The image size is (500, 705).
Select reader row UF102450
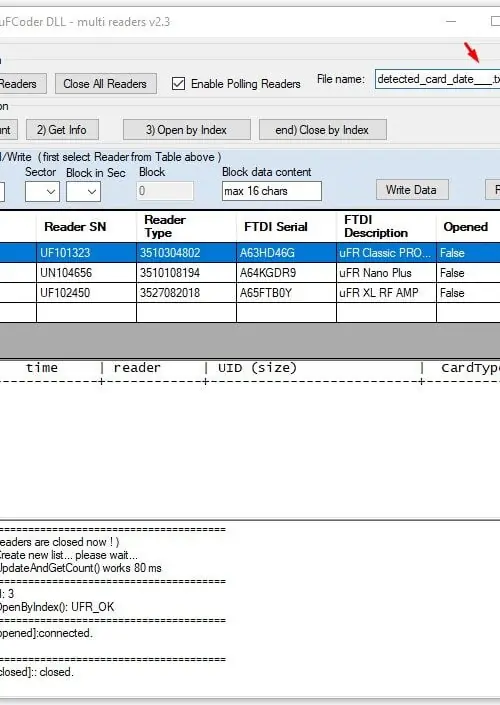[x=250, y=293]
